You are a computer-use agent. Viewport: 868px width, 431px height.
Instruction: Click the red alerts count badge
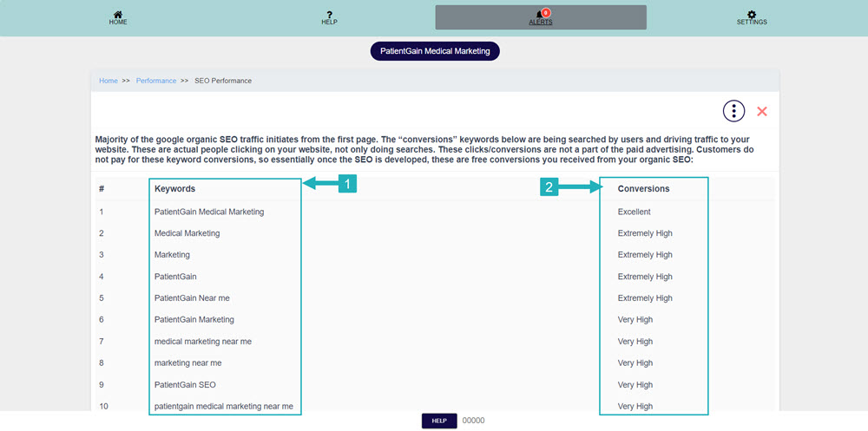click(x=546, y=12)
